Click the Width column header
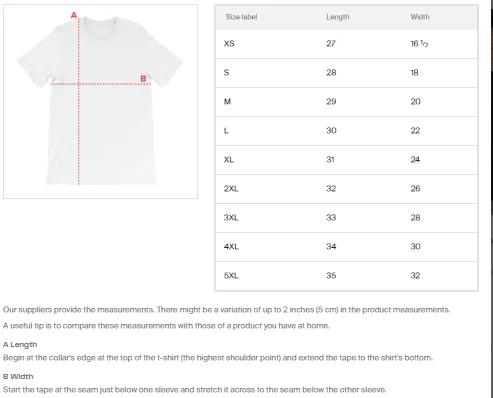493x398 pixels. [420, 17]
